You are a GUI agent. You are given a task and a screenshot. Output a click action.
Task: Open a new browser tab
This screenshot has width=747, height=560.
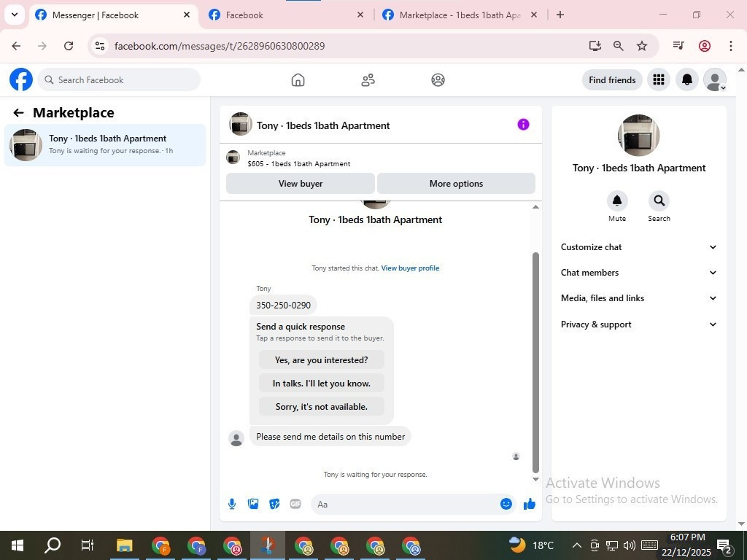coord(560,15)
